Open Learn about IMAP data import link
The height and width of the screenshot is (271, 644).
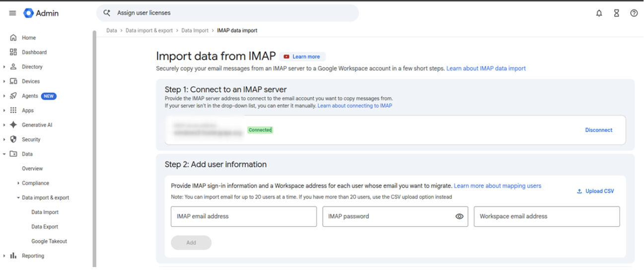point(486,68)
